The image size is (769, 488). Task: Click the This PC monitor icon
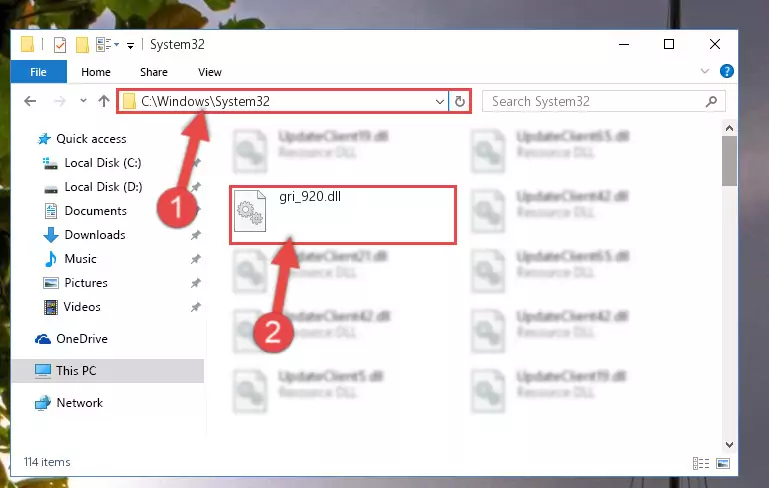43,371
